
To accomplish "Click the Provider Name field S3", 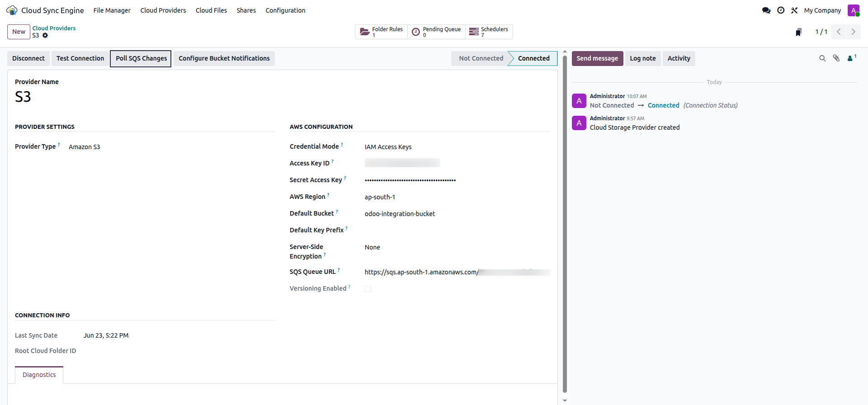I will tap(23, 97).
